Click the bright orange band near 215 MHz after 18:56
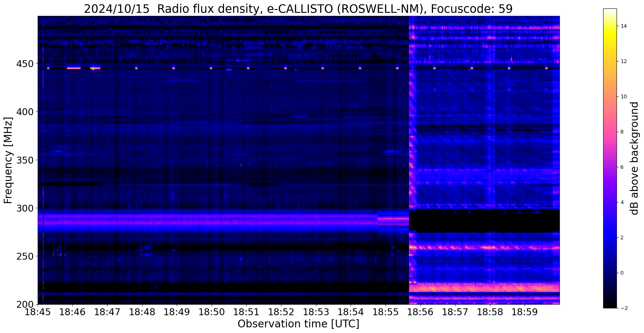Viewport: 644px width, 333px height. click(x=484, y=287)
